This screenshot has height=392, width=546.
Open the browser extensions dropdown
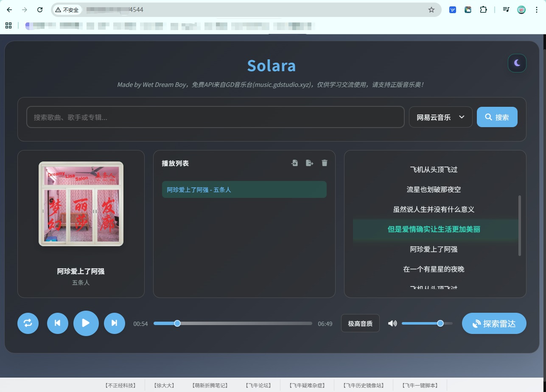[x=483, y=9]
